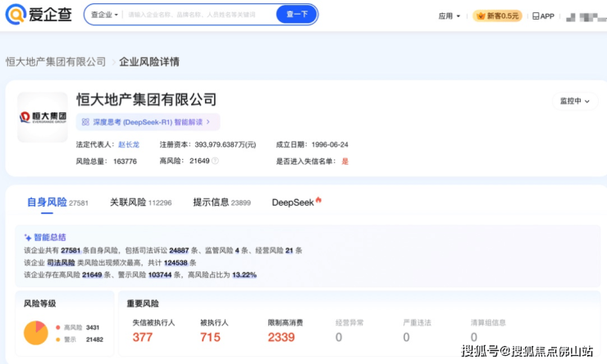Click the 智能总结 sparkle icon
This screenshot has width=607, height=364.
[28, 238]
